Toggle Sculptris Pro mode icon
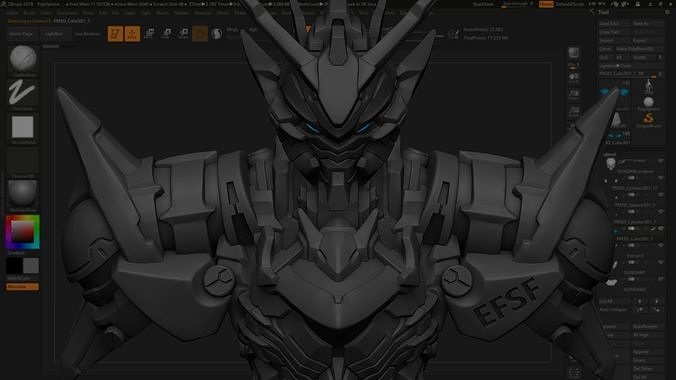This screenshot has height=380, width=676. click(x=217, y=34)
